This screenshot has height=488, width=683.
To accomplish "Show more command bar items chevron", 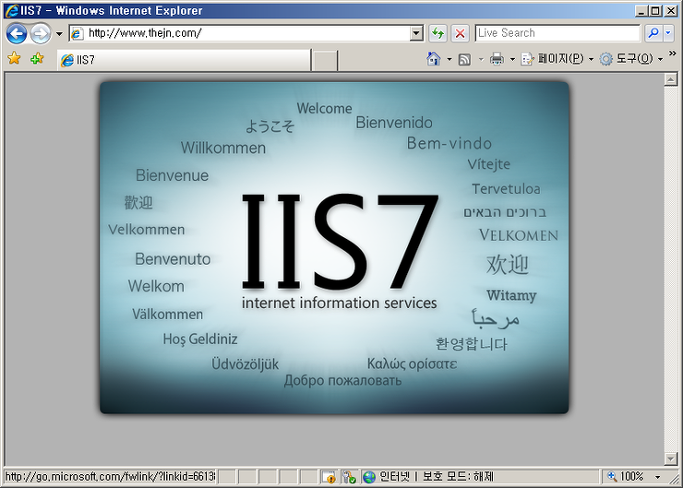I will [x=672, y=54].
